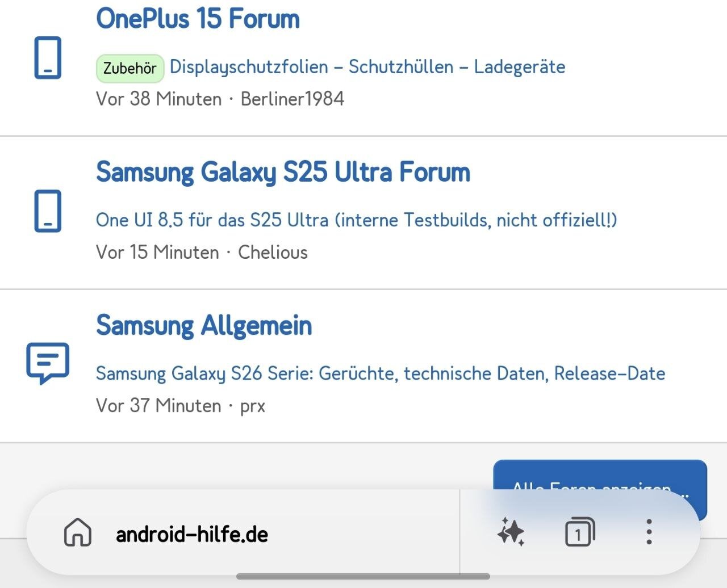View the profile of user Chelious
This screenshot has width=727, height=588.
[x=273, y=252]
